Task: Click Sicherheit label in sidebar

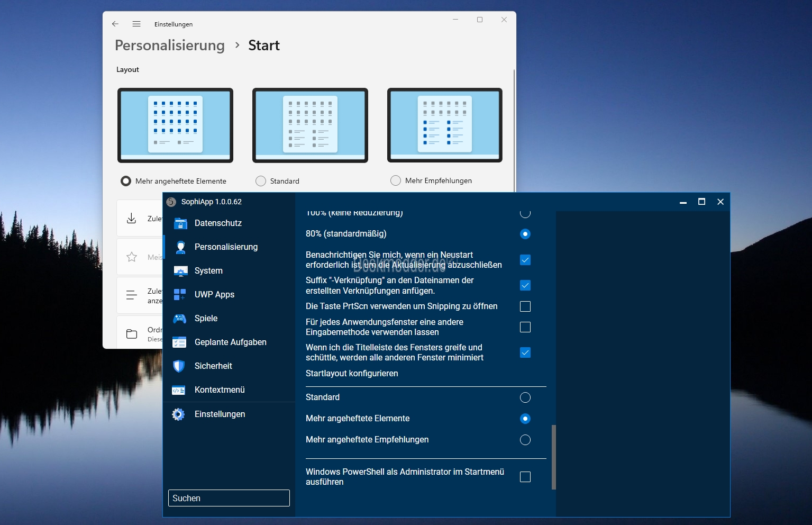Action: (213, 366)
